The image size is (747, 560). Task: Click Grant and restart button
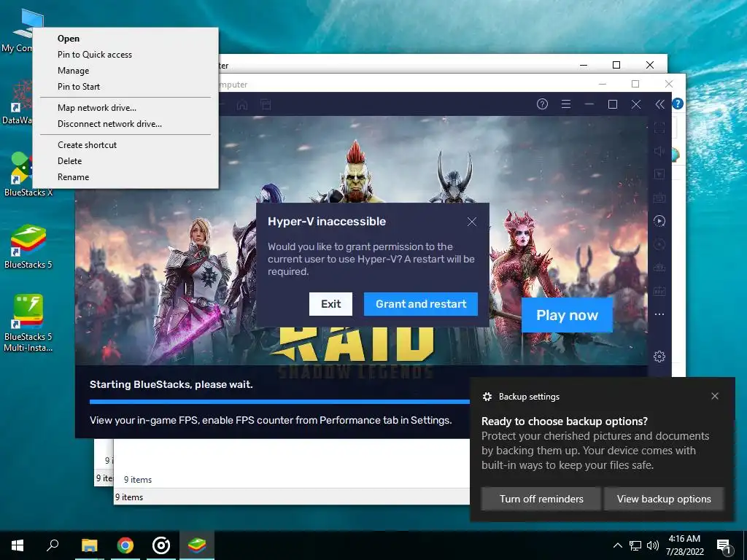coord(421,304)
